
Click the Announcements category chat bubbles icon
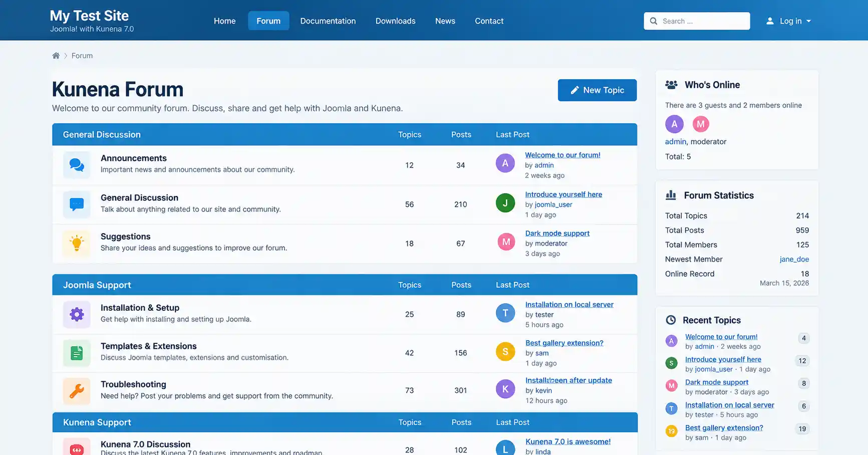pyautogui.click(x=77, y=165)
